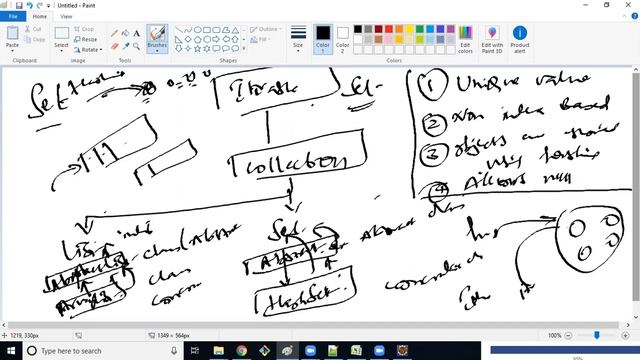640x360 pixels.
Task: Click the Redo arrow in the title bar
Action: click(x=40, y=5)
